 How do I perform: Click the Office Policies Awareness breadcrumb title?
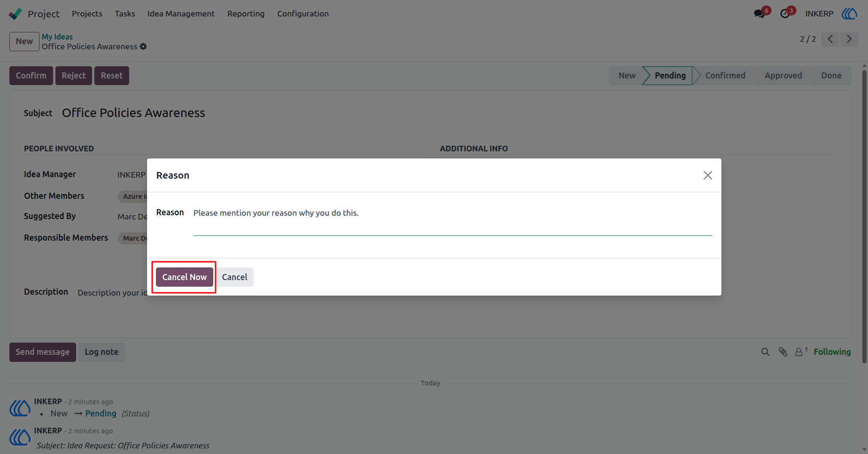point(89,47)
